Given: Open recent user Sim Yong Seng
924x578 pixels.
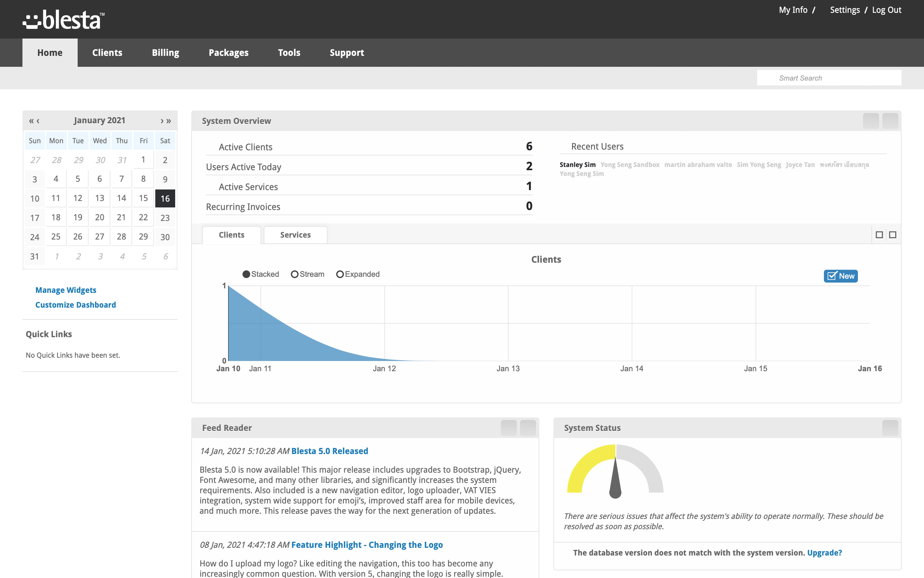Looking at the screenshot, I should 759,165.
